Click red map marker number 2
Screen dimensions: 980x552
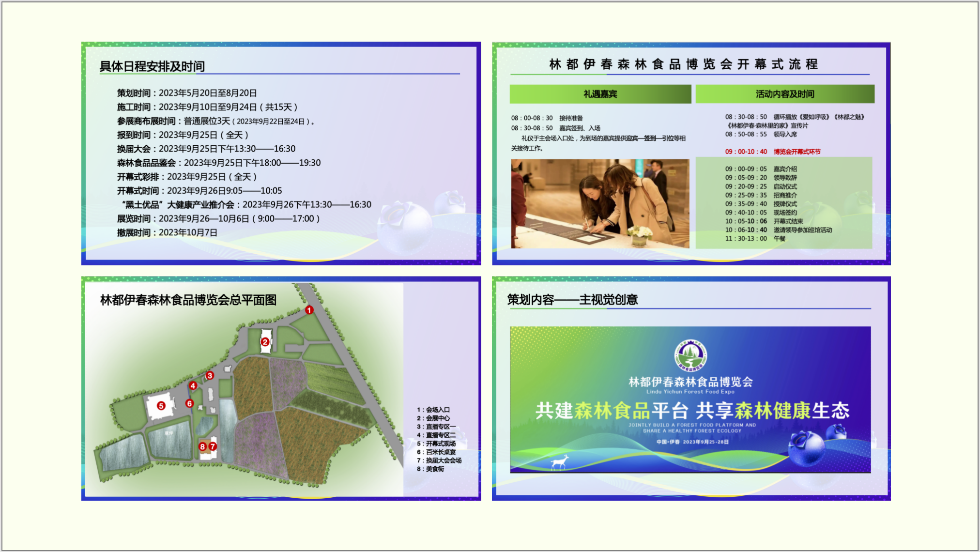tap(265, 342)
